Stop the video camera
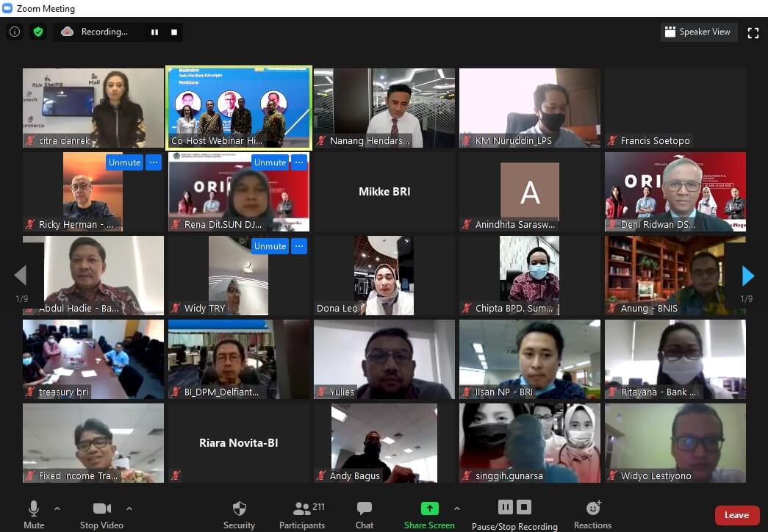 click(x=101, y=514)
